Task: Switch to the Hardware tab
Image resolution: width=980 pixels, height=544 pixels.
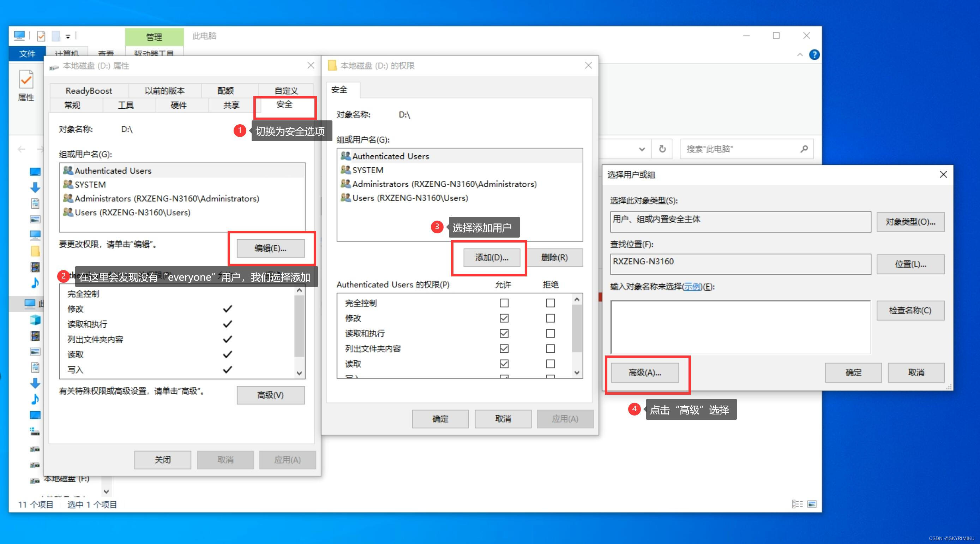Action: (x=179, y=105)
